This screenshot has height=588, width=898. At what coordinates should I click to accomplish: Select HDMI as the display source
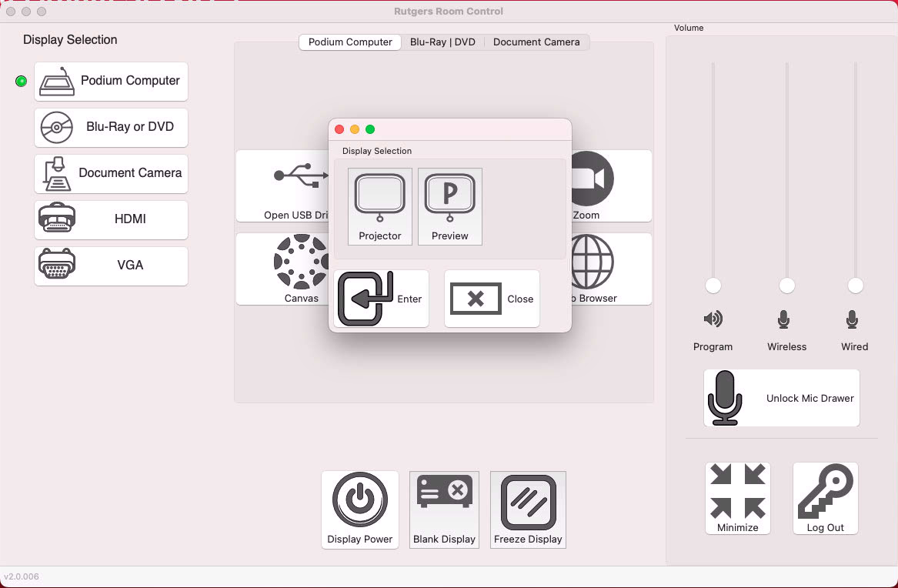[x=111, y=220]
